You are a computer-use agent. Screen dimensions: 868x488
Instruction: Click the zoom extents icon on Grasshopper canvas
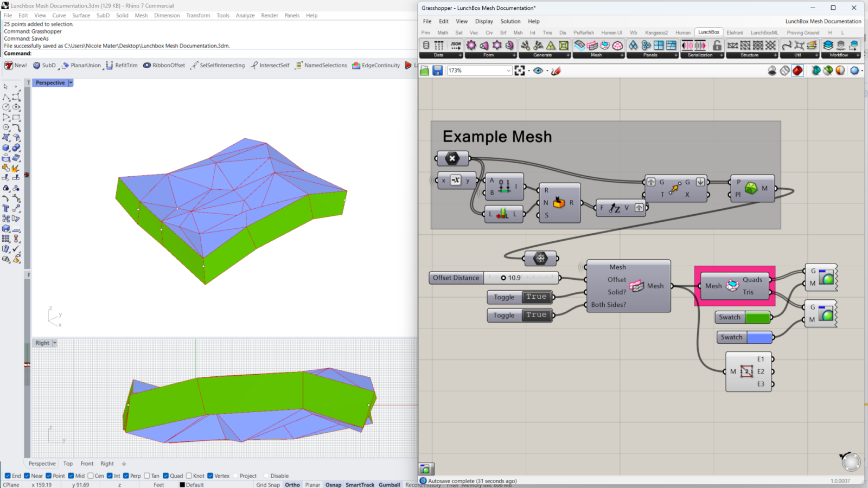[520, 70]
